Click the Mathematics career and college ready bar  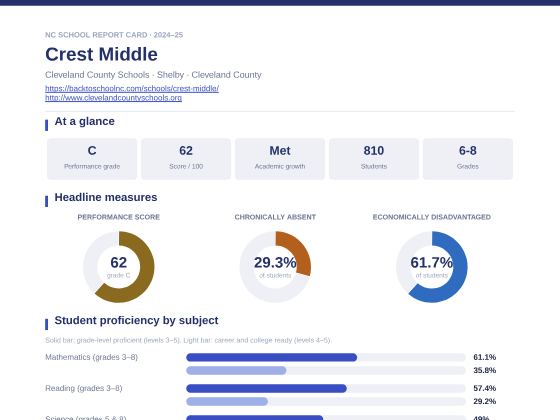[x=236, y=370]
